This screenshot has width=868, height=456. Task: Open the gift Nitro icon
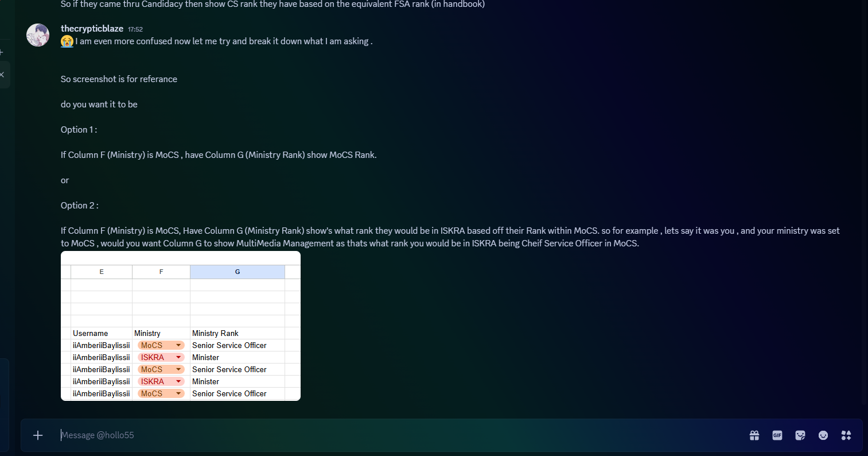click(x=754, y=435)
